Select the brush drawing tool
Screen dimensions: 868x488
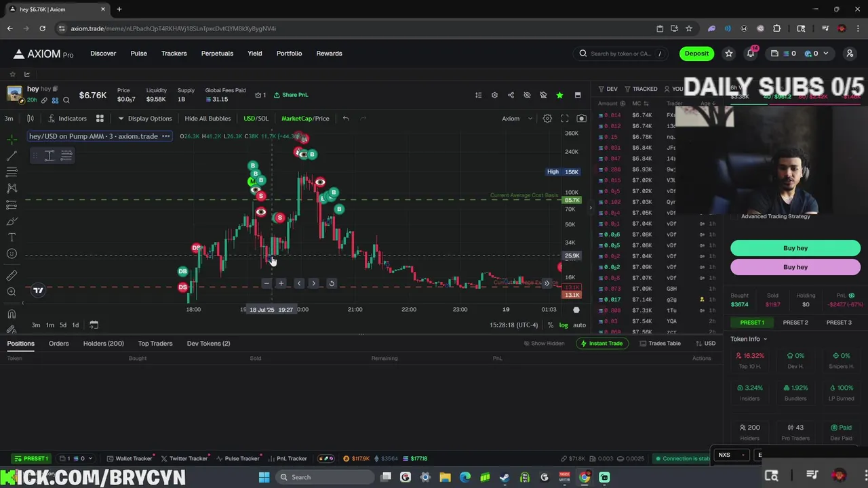point(12,221)
